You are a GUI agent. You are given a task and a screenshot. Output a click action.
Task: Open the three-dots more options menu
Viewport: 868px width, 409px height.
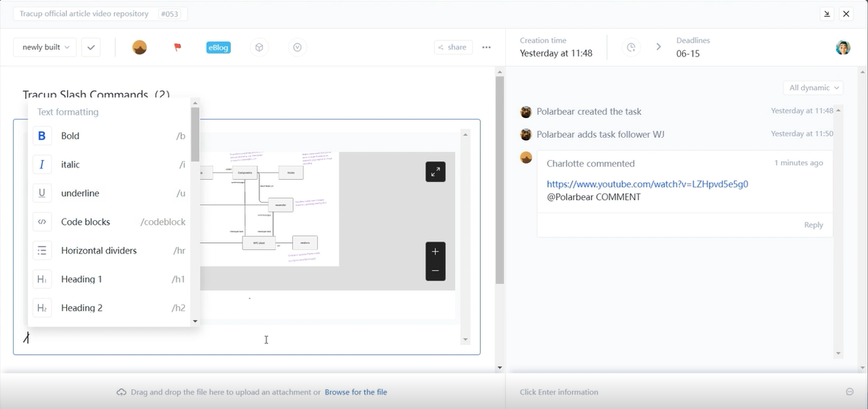[x=487, y=47]
